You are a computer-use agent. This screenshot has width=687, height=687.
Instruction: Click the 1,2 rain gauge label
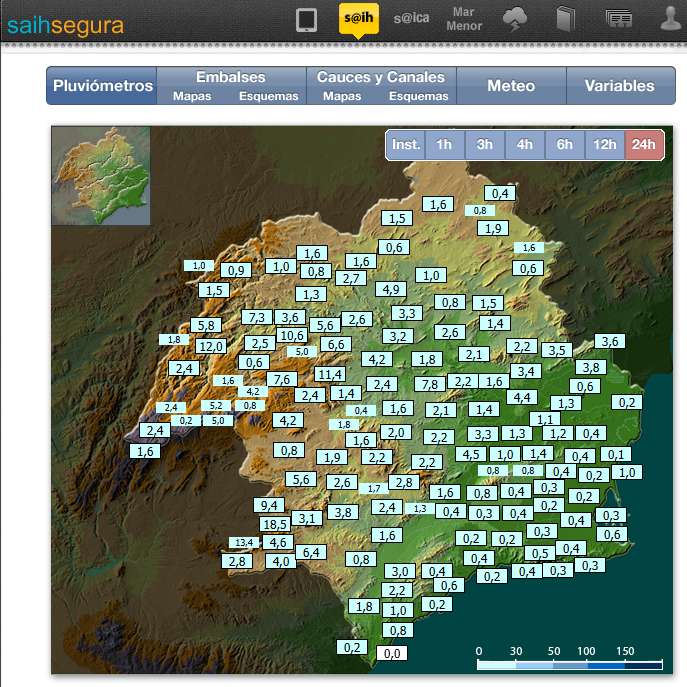click(x=558, y=434)
